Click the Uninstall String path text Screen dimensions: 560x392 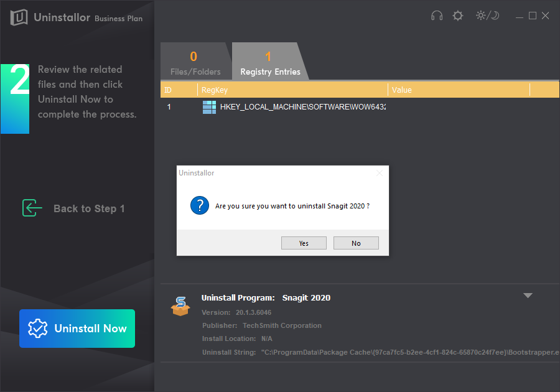point(411,352)
